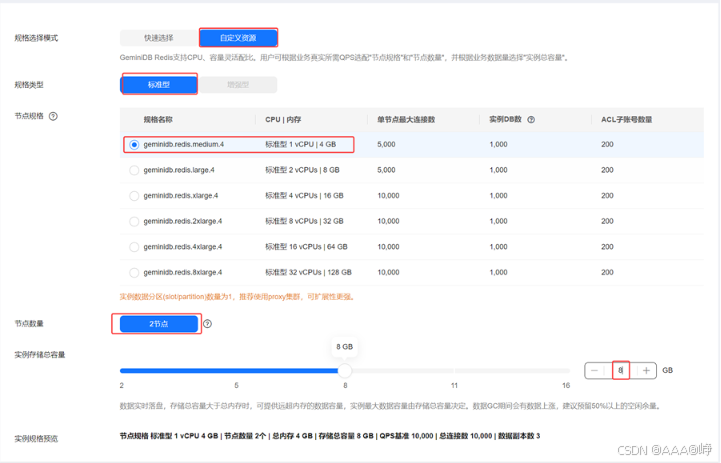Screen dimensions: 721x463
Task: Select geminidb.redis.medium.4 radio button
Action: pyautogui.click(x=134, y=144)
